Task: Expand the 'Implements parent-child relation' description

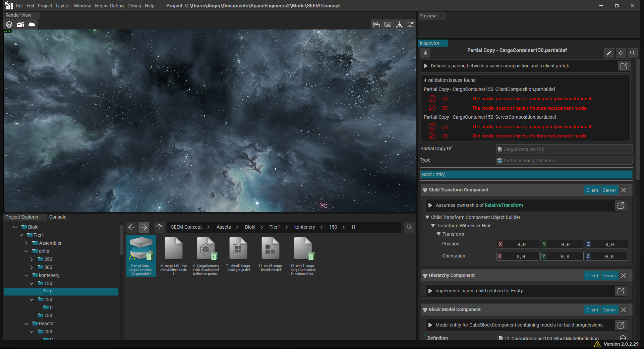Action: [430, 291]
